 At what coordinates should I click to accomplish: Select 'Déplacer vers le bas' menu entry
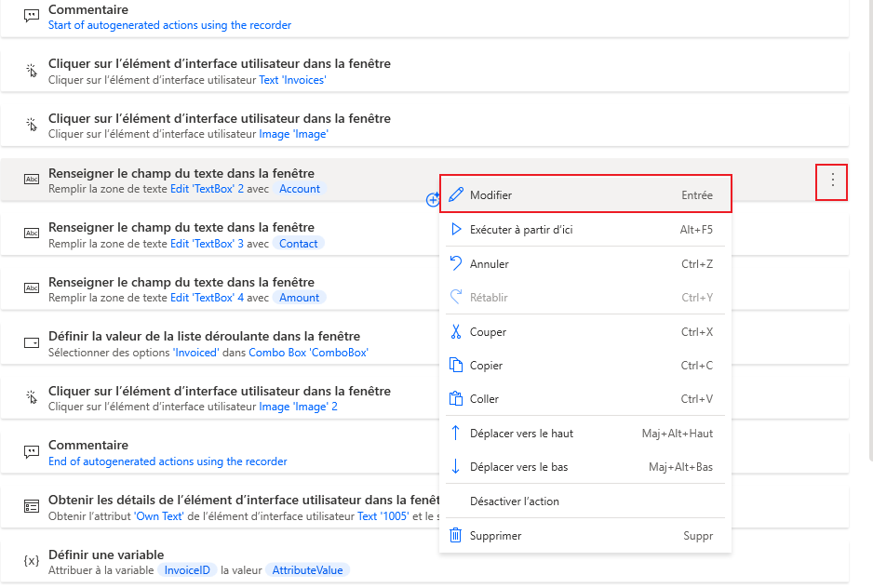tap(585, 467)
